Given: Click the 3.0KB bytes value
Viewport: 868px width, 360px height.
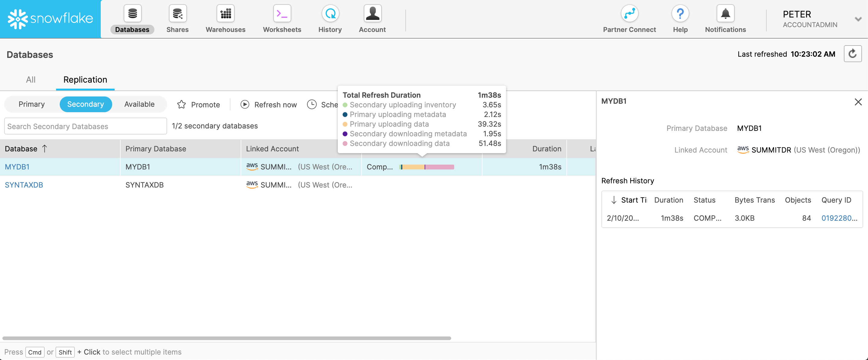Looking at the screenshot, I should tap(744, 218).
